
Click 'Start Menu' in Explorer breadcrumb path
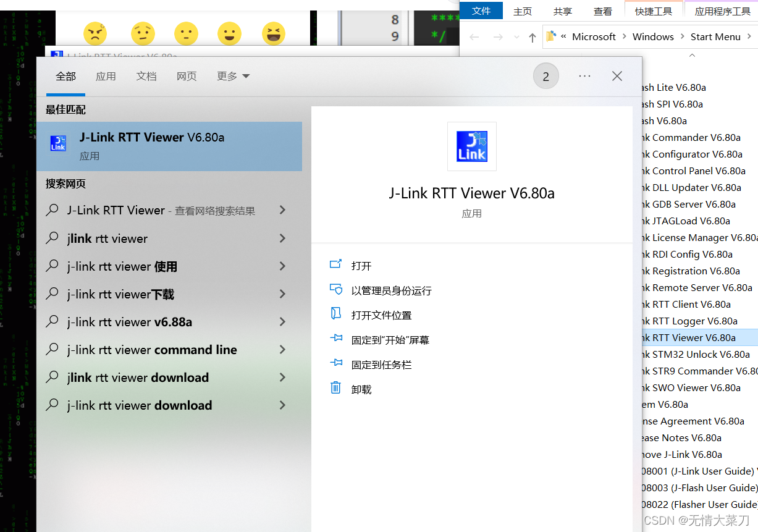coord(715,36)
